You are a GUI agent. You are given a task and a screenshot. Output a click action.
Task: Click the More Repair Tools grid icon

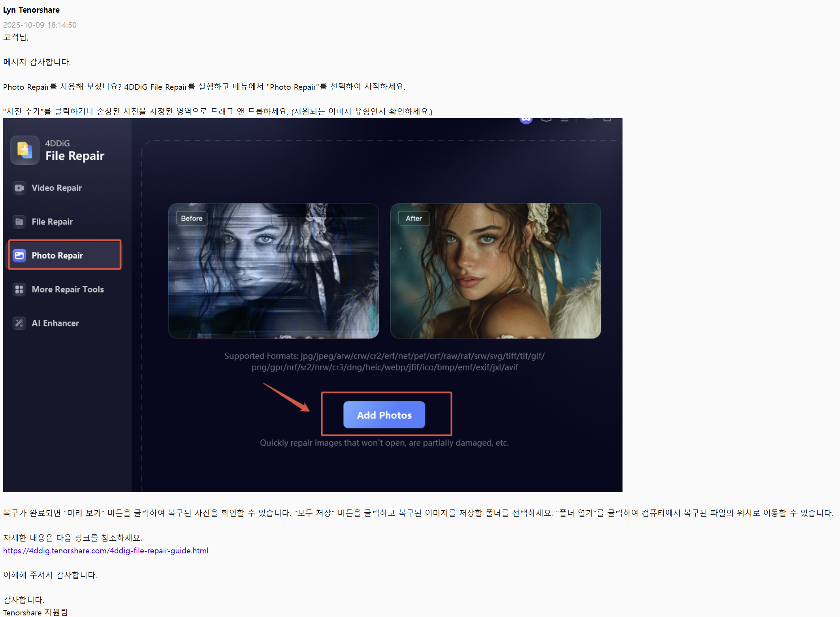pos(19,289)
